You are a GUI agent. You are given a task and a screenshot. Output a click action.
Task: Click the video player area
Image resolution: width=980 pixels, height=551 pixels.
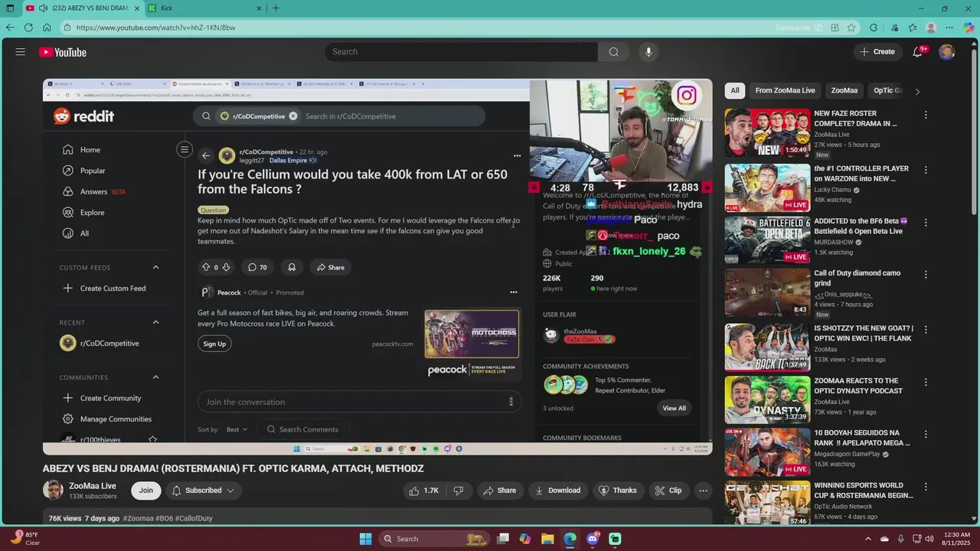pos(377,266)
